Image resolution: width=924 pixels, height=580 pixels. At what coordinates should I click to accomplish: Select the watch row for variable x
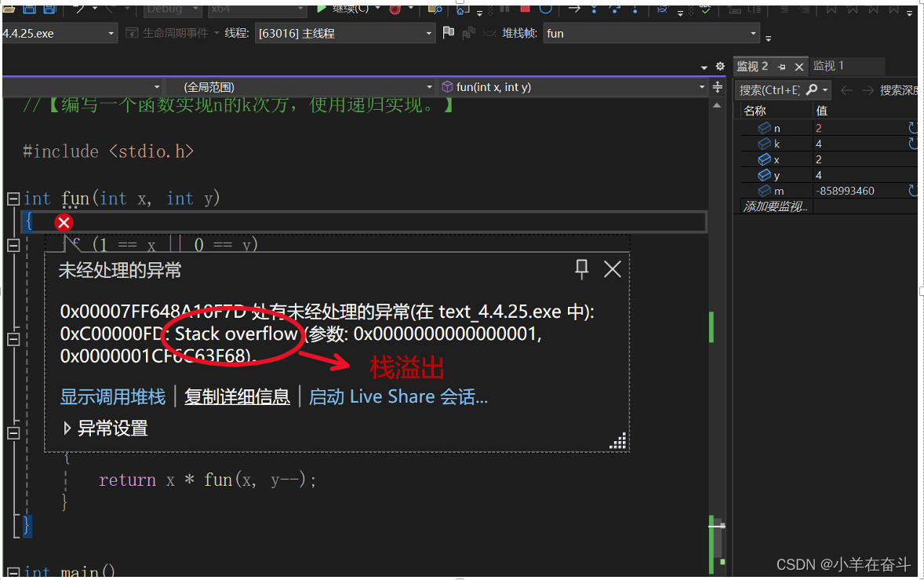830,159
